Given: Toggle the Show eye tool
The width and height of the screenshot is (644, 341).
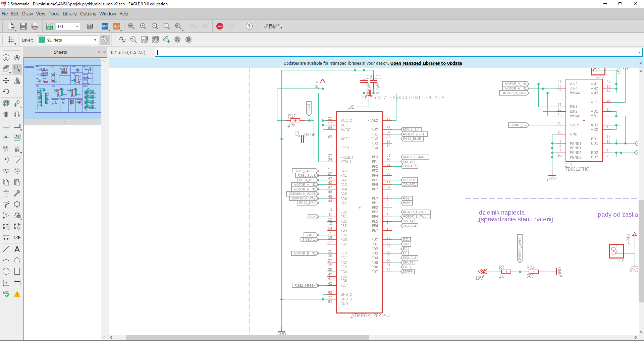Looking at the screenshot, I should (17, 58).
